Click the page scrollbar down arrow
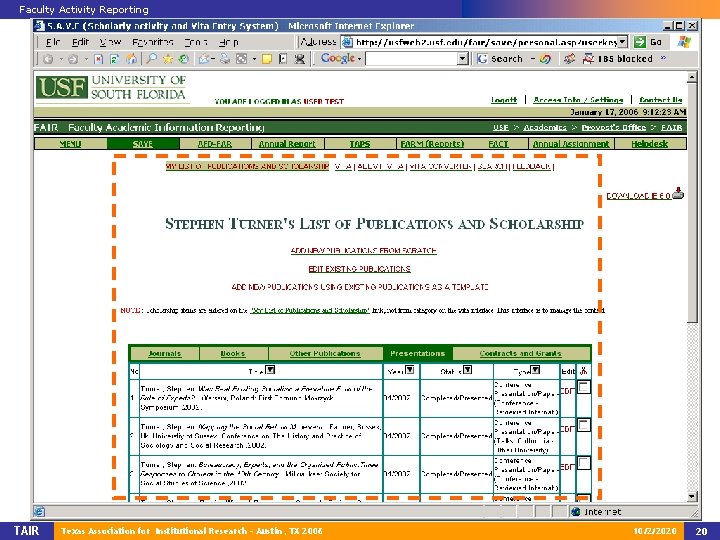The height and width of the screenshot is (540, 720). click(x=692, y=497)
